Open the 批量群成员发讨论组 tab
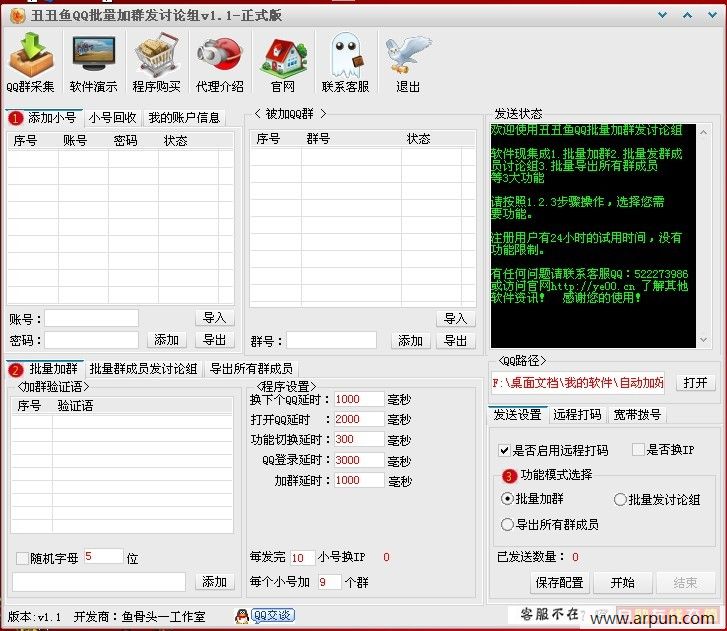The height and width of the screenshot is (631, 727). pyautogui.click(x=143, y=369)
